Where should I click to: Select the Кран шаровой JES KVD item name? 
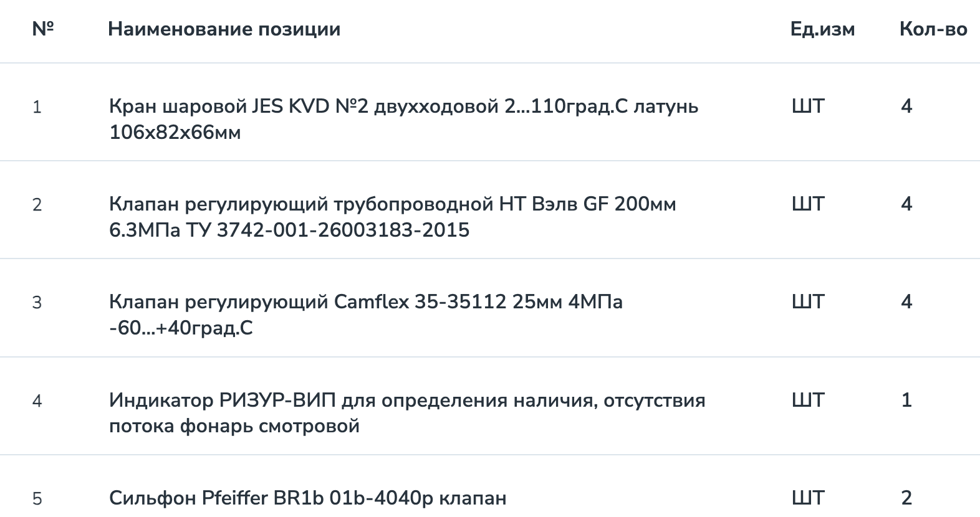(403, 119)
